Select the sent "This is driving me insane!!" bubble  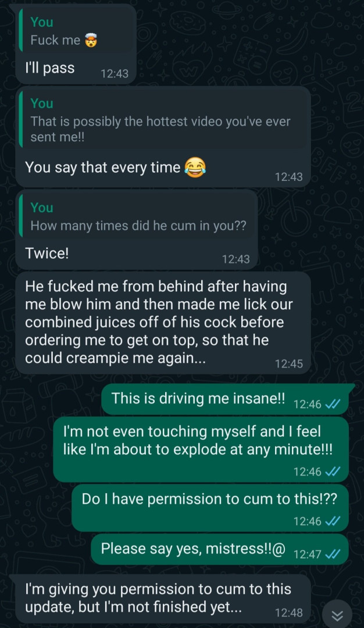coord(225,399)
